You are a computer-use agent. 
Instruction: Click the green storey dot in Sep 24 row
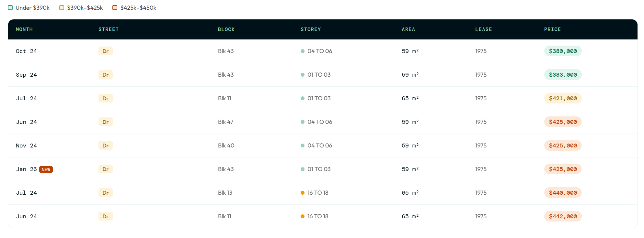(303, 75)
